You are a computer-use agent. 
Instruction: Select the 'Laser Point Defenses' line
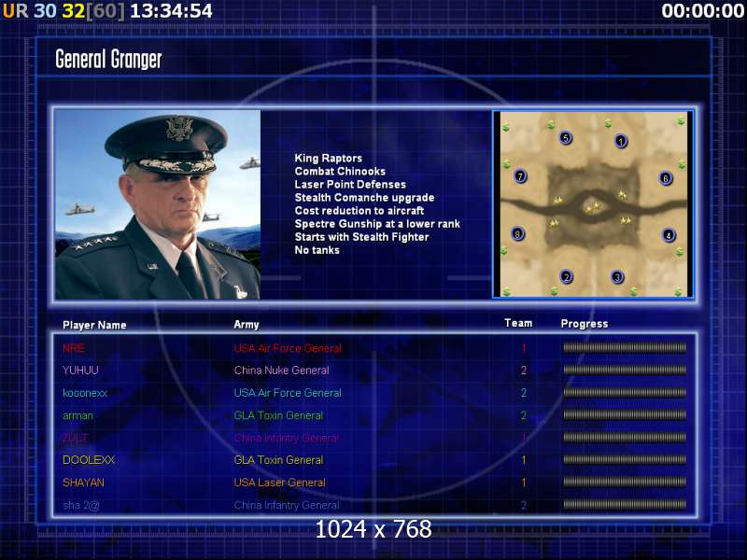(350, 184)
